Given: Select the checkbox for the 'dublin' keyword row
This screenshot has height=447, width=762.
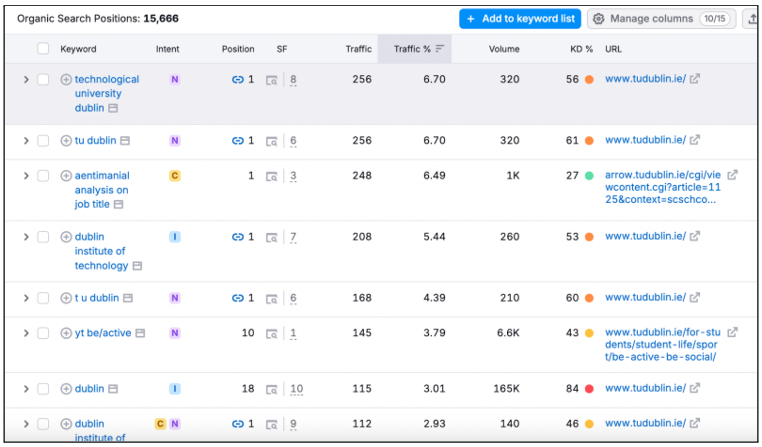Looking at the screenshot, I should coord(43,389).
